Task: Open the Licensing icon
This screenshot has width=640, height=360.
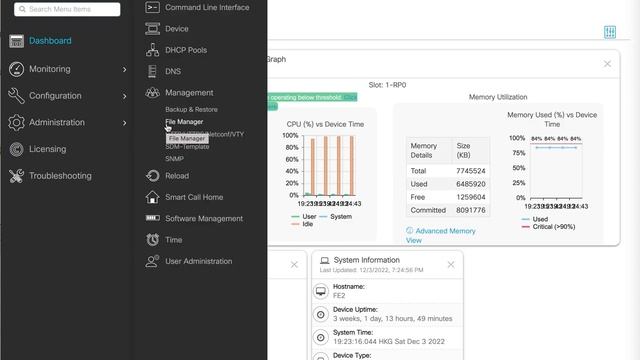Action: pyautogui.click(x=16, y=149)
